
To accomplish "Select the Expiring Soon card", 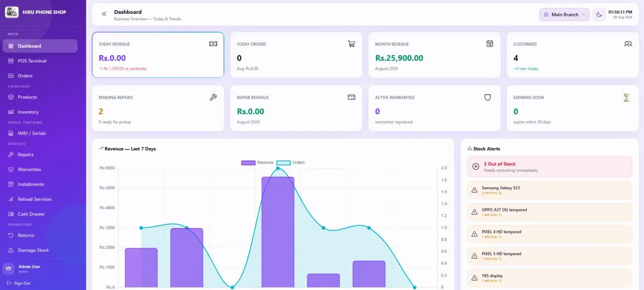I will point(573,108).
